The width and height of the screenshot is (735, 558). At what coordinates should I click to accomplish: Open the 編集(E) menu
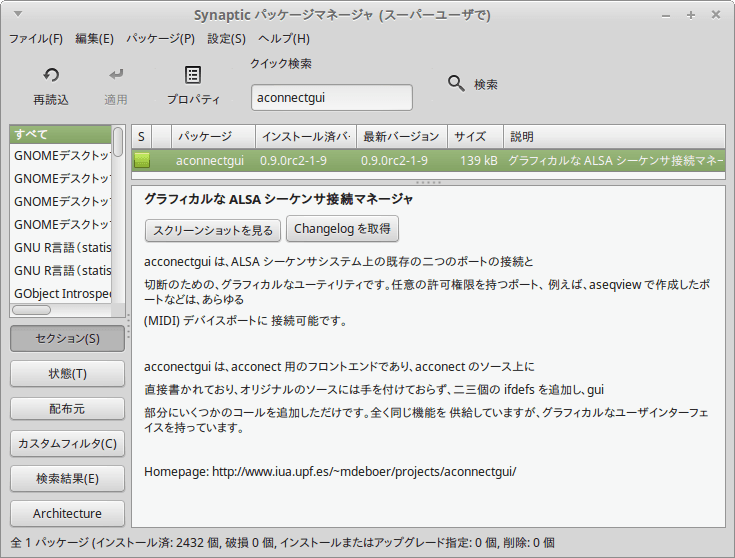coord(94,38)
